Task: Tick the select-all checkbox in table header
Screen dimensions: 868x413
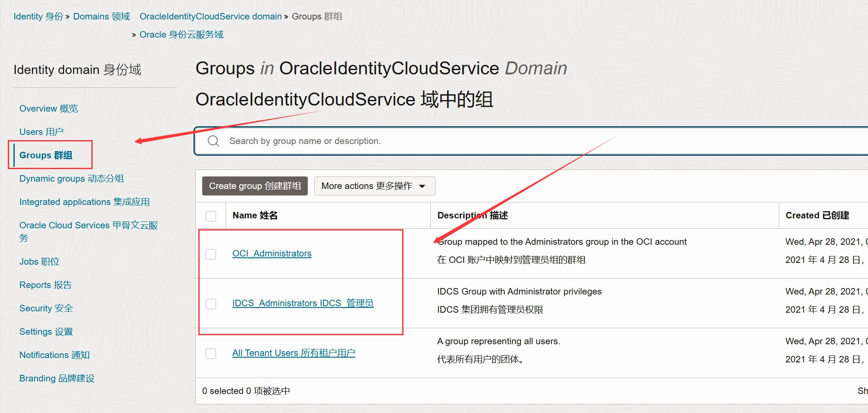Action: 211,216
